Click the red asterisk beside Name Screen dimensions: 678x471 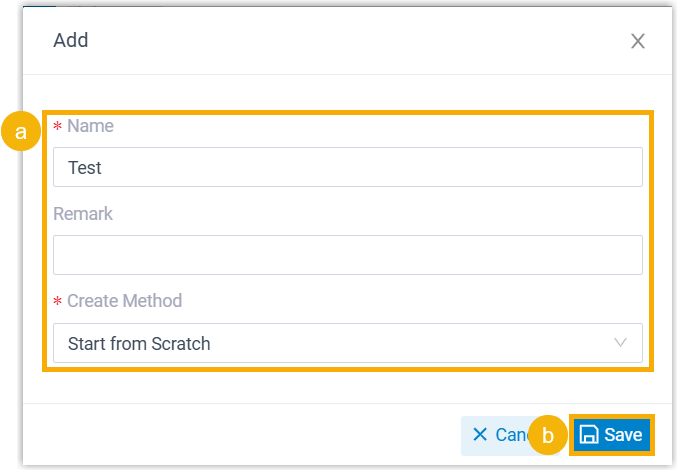(x=57, y=127)
